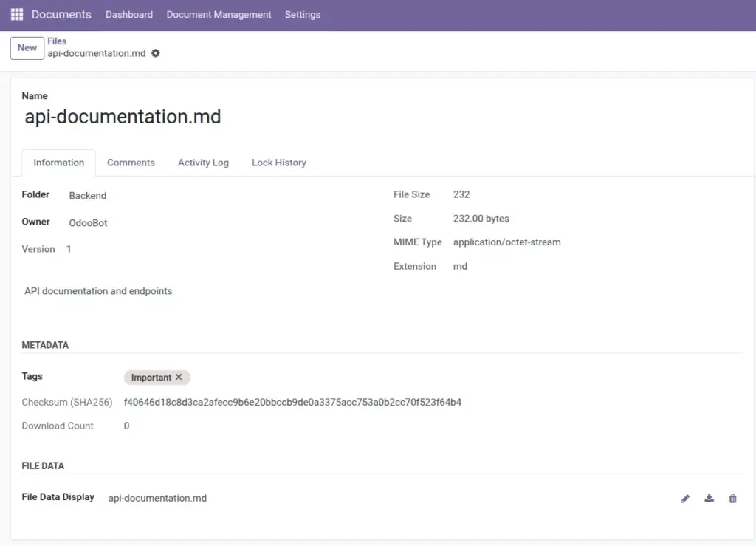This screenshot has height=546, width=756.
Task: Click the File Data Display filename api-documentation.md
Action: pos(157,498)
